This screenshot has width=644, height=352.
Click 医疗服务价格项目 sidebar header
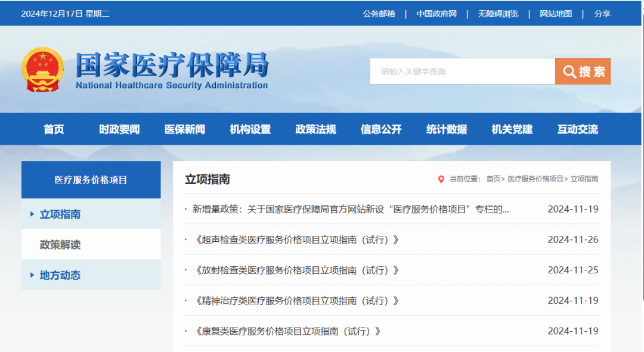tap(91, 179)
